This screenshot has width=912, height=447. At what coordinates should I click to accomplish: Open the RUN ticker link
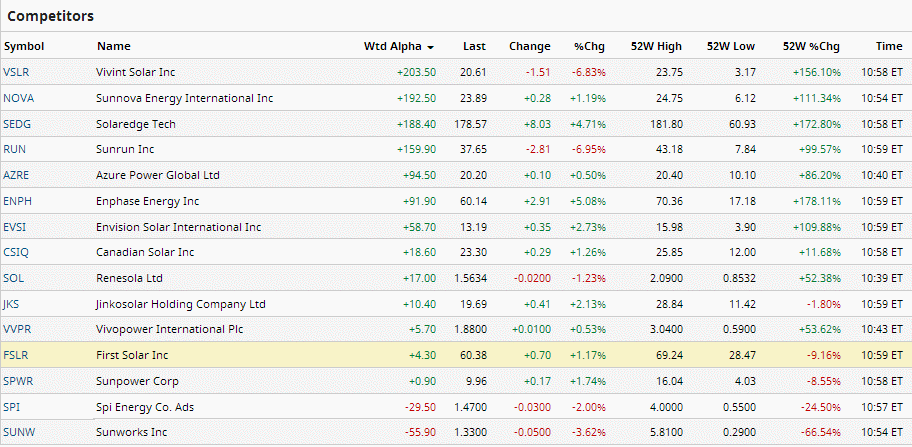tap(15, 149)
